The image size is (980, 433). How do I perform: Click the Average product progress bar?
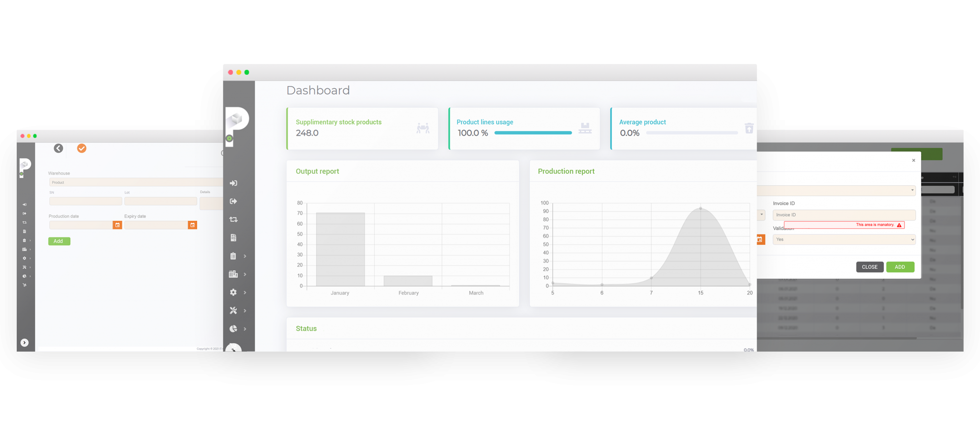click(692, 133)
